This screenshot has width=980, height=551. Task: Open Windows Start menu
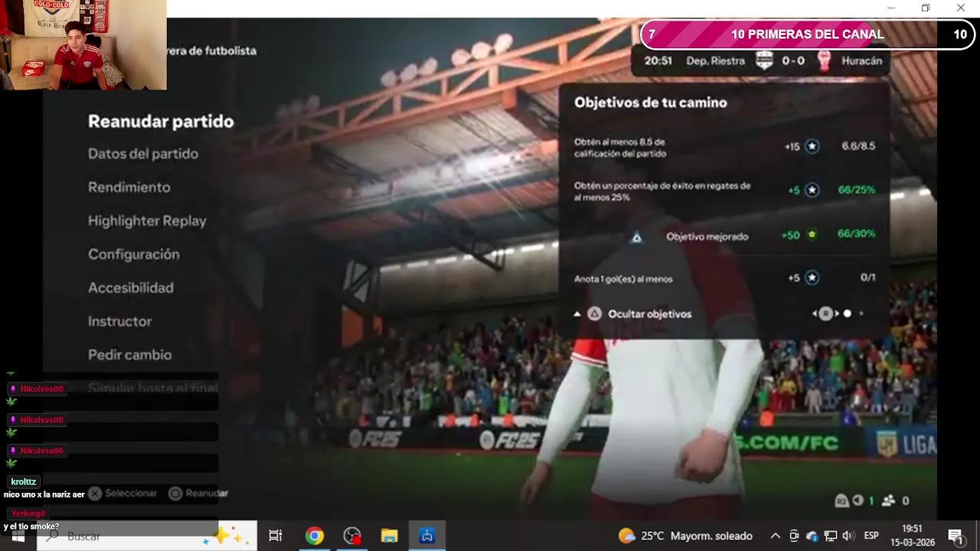[18, 536]
